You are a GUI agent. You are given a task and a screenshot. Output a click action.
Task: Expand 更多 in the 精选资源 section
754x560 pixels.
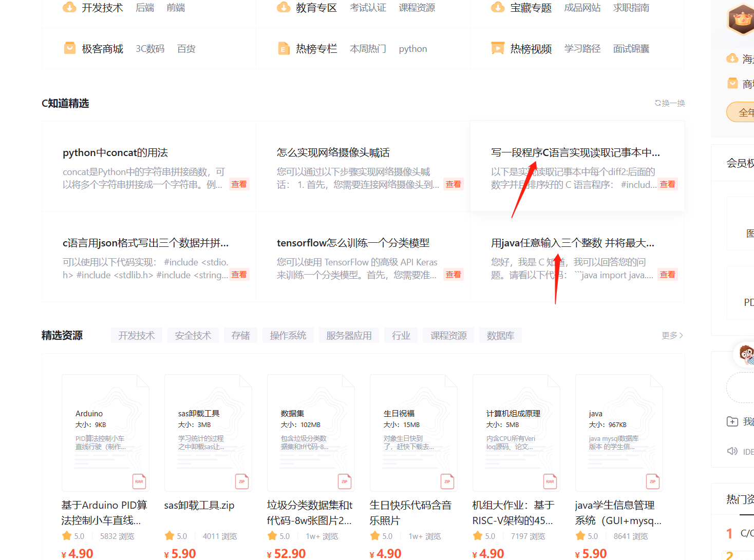[x=672, y=335]
